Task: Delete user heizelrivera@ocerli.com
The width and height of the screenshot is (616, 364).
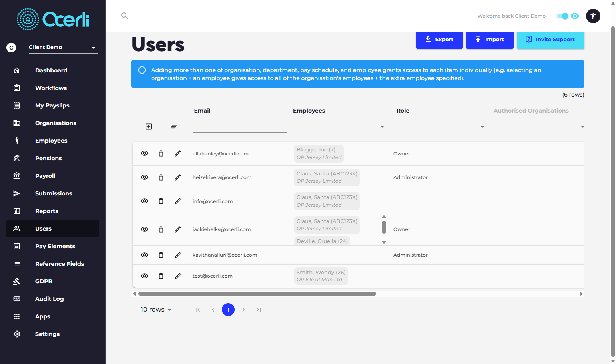Action: 161,177
